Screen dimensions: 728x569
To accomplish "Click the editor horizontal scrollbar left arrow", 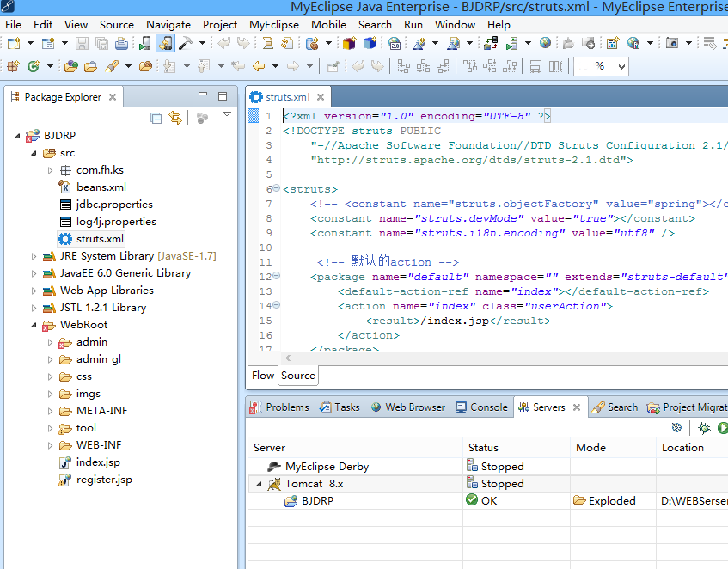I will 288,358.
